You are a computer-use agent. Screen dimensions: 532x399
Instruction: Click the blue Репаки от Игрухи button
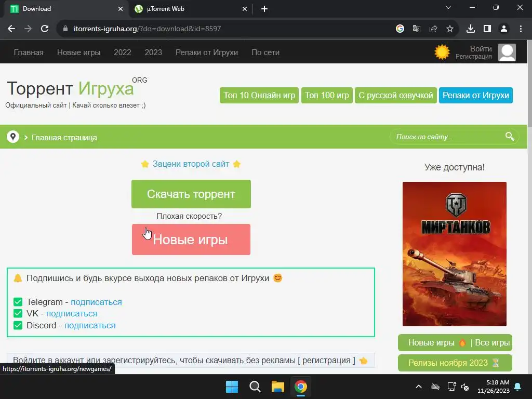coord(476,96)
